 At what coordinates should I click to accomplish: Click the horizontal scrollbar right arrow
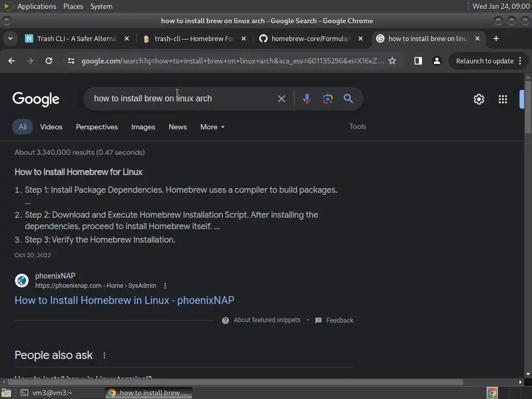click(x=521, y=382)
